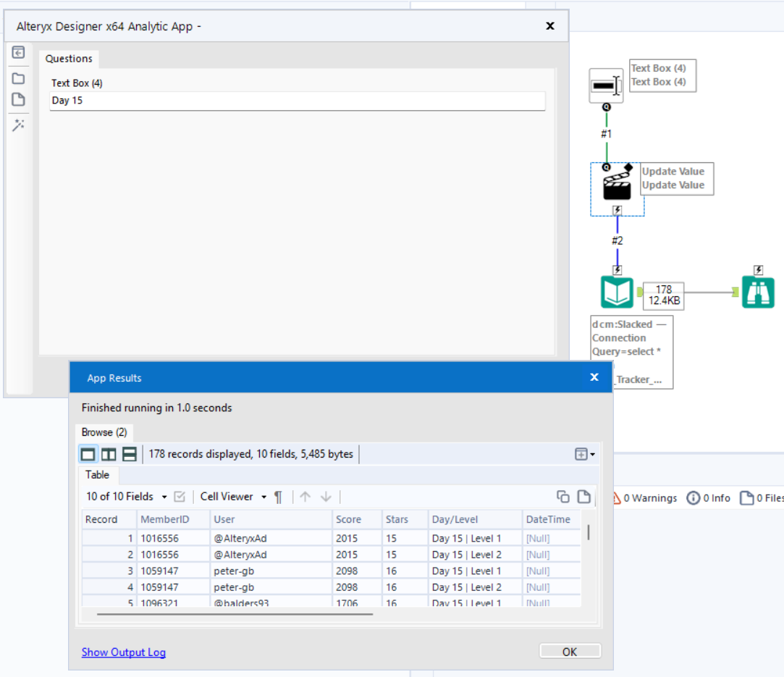This screenshot has height=677, width=784.
Task: Copy selected cells with copy icon
Action: pyautogui.click(x=563, y=497)
